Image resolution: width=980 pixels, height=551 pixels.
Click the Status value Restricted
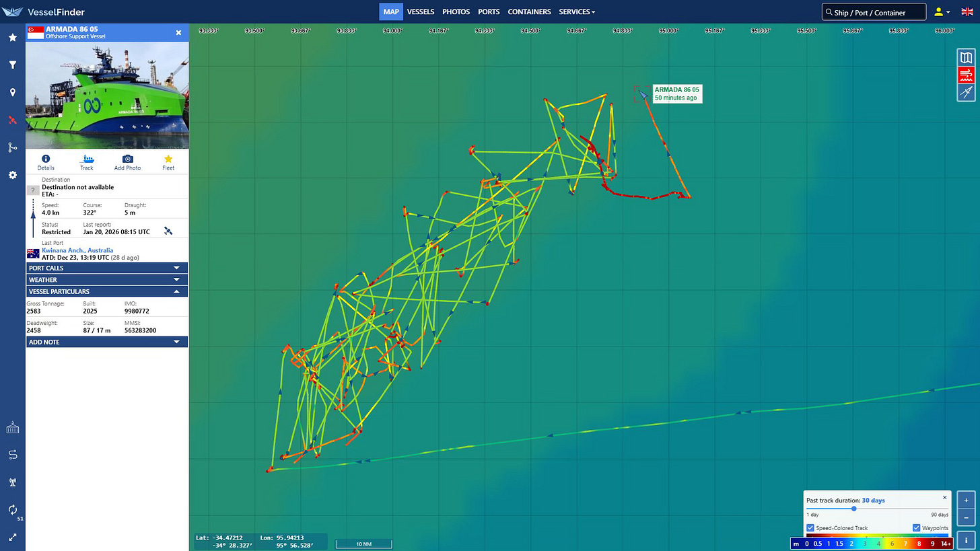56,231
